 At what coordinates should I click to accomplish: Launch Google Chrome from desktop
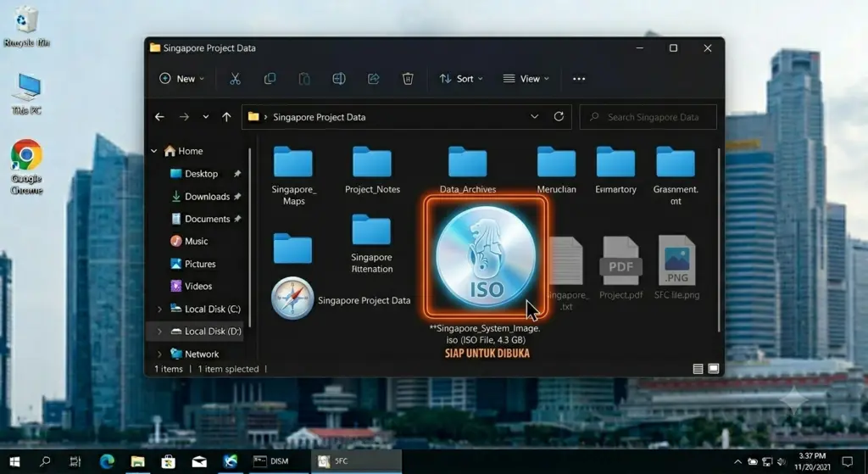[x=26, y=167]
